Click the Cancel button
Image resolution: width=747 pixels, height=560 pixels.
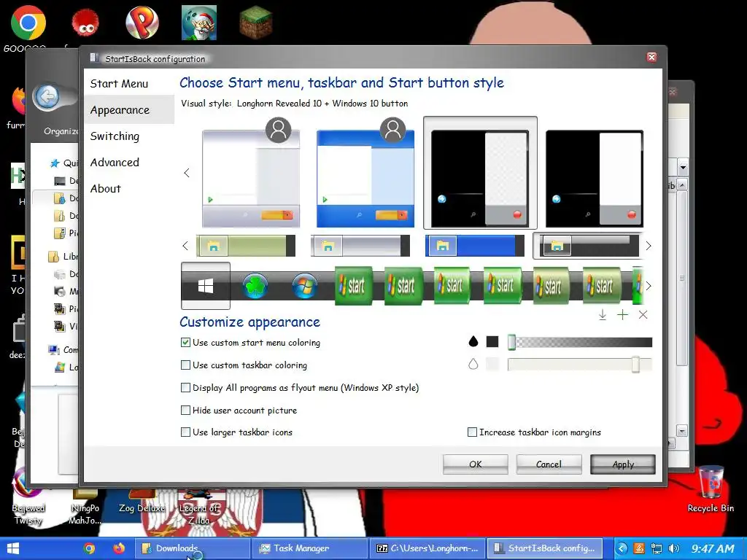[549, 464]
